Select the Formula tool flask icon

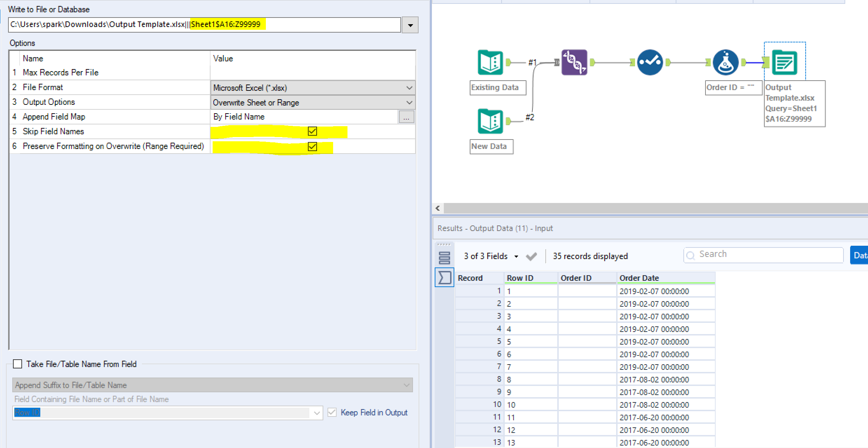click(725, 63)
